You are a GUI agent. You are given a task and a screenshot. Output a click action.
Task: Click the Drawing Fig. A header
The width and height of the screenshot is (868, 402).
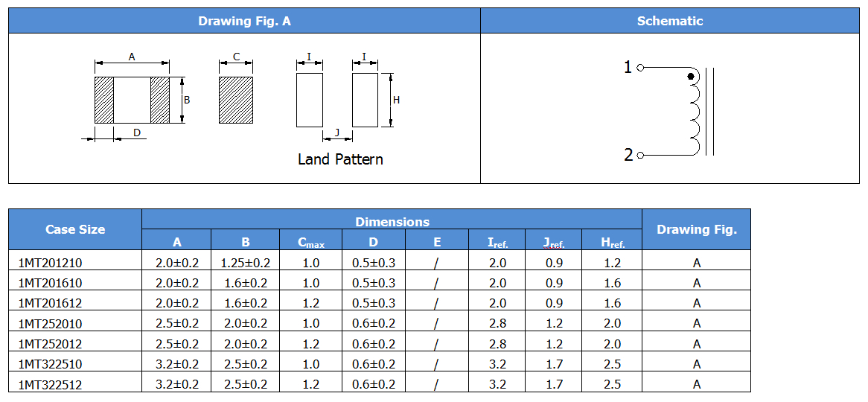[x=244, y=21]
